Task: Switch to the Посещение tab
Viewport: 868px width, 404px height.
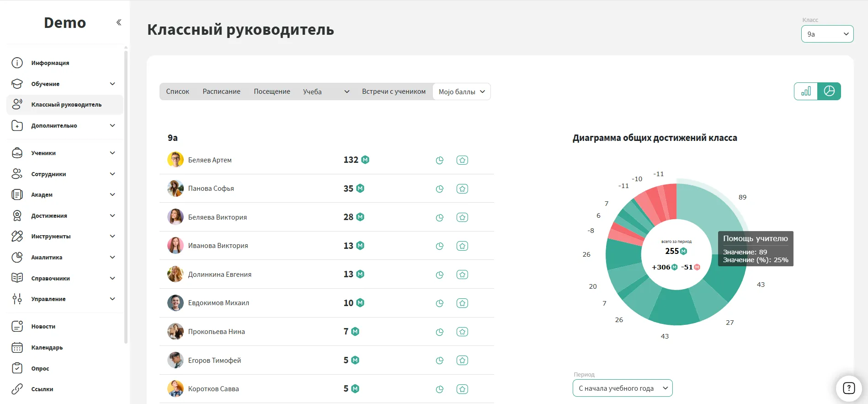Action: point(272,92)
